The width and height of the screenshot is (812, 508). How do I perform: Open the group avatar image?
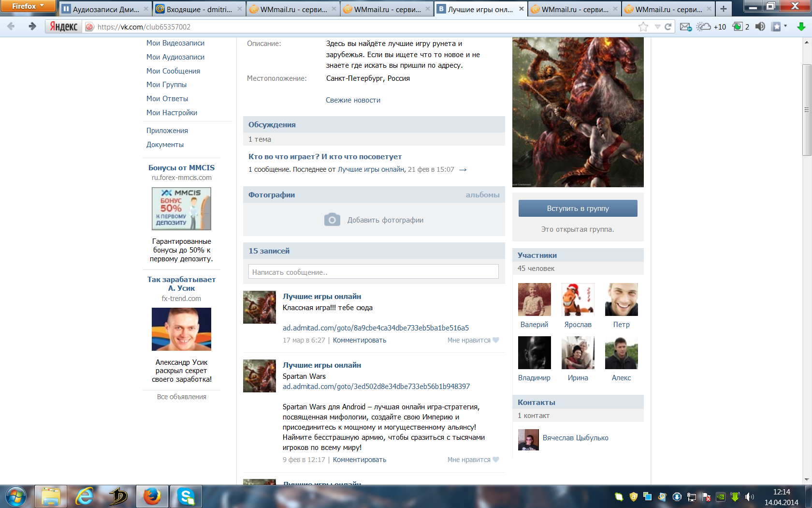tap(578, 112)
